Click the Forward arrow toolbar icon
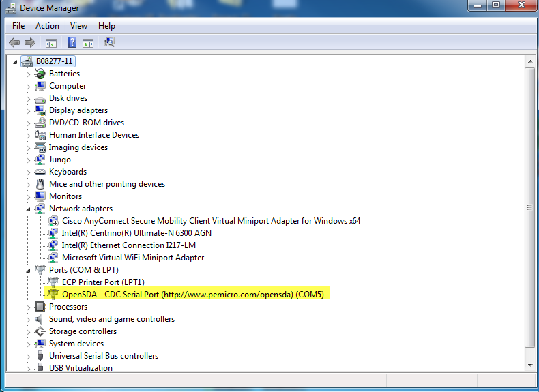This screenshot has width=539, height=392. click(x=30, y=42)
